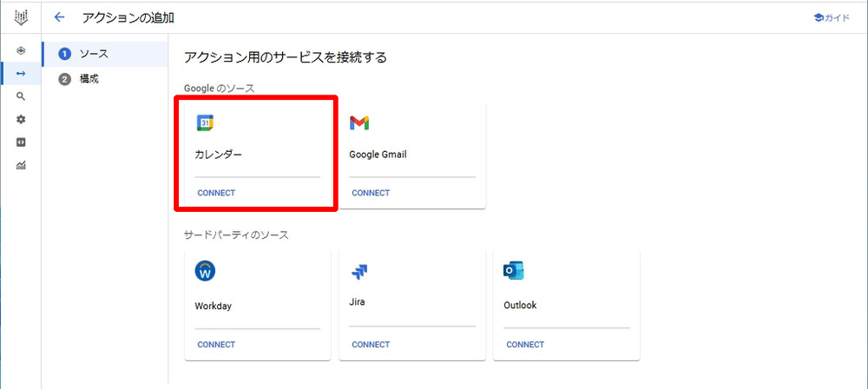Click the Workday icon
Image resolution: width=868 pixels, height=389 pixels.
click(x=205, y=271)
